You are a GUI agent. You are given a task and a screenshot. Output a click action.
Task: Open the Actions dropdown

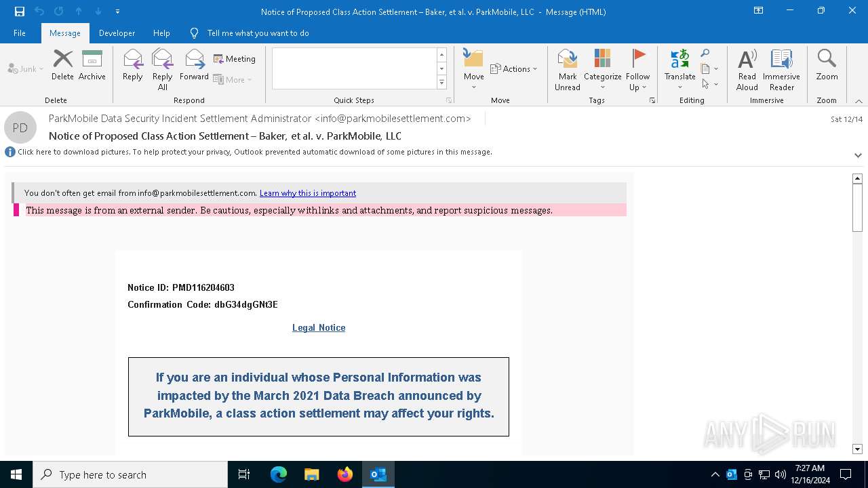point(513,68)
